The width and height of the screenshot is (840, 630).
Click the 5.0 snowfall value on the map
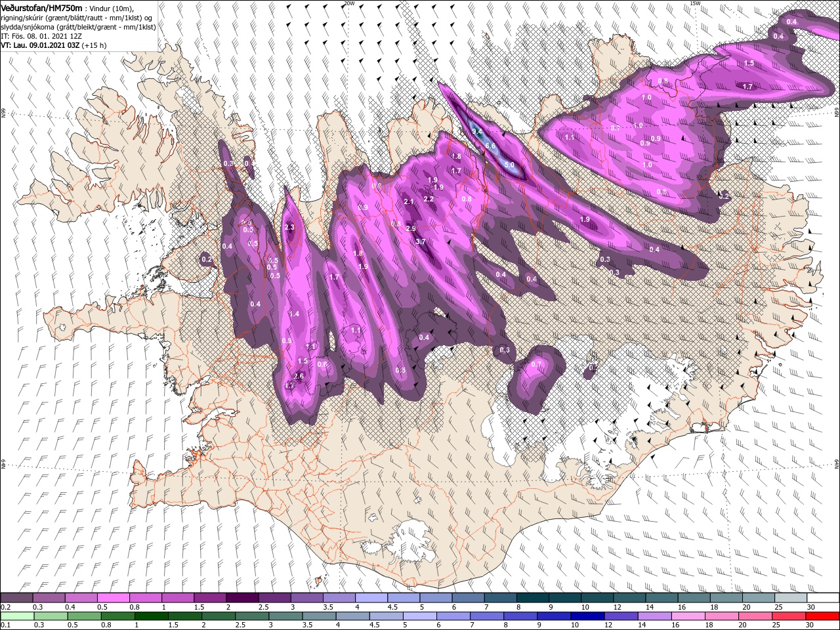[509, 165]
